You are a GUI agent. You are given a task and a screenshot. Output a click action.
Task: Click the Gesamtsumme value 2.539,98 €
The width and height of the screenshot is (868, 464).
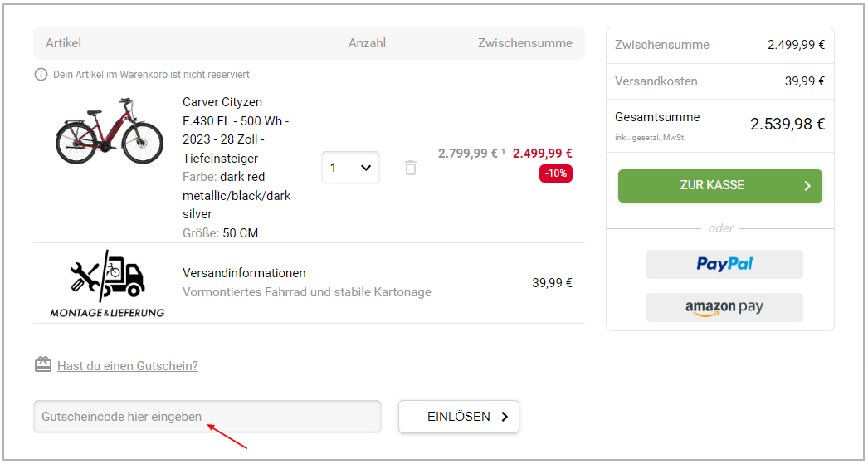[788, 124]
